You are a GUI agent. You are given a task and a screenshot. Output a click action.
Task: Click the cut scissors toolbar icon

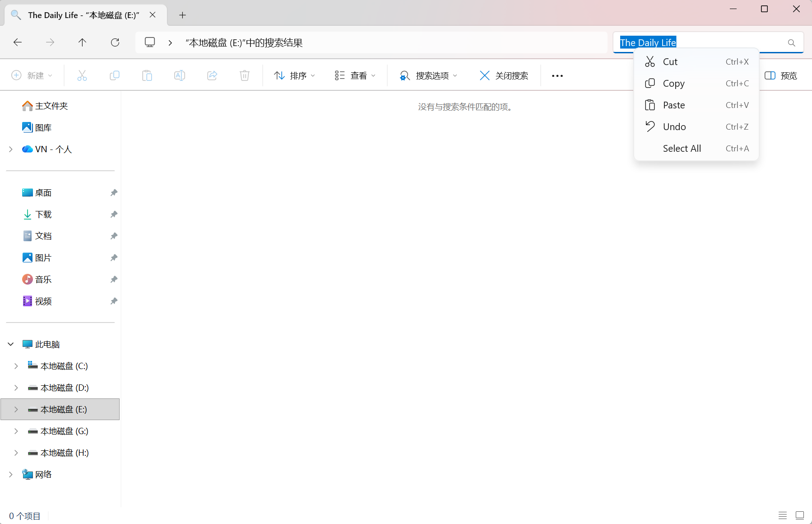point(82,75)
